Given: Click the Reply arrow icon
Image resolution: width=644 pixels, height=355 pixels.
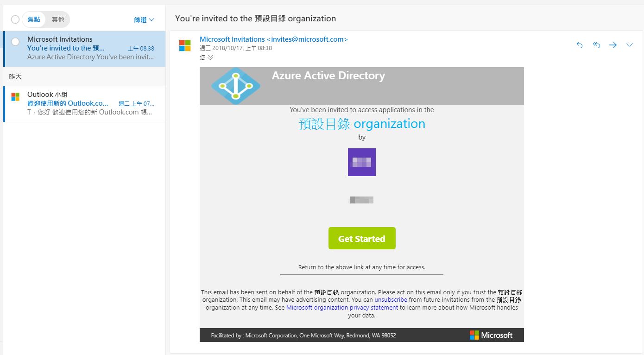Looking at the screenshot, I should pyautogui.click(x=580, y=45).
